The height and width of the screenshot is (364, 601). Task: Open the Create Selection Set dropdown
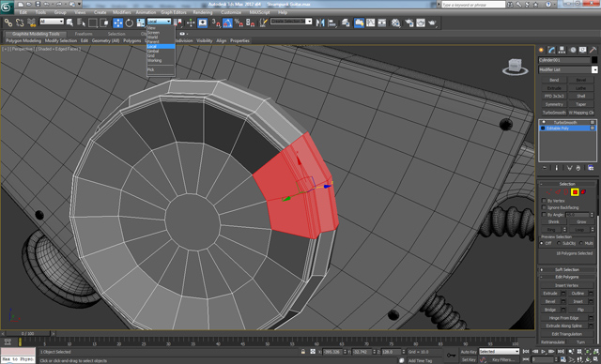[291, 22]
